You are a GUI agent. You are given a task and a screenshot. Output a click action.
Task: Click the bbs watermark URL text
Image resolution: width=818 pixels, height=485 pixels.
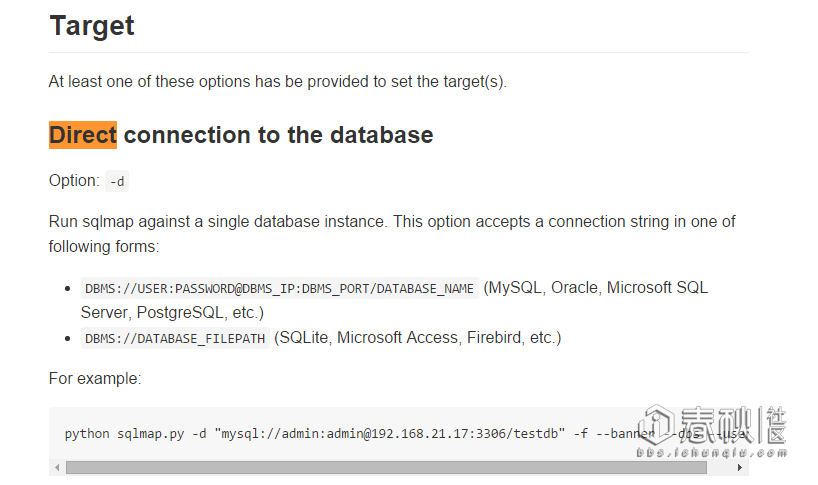(698, 452)
